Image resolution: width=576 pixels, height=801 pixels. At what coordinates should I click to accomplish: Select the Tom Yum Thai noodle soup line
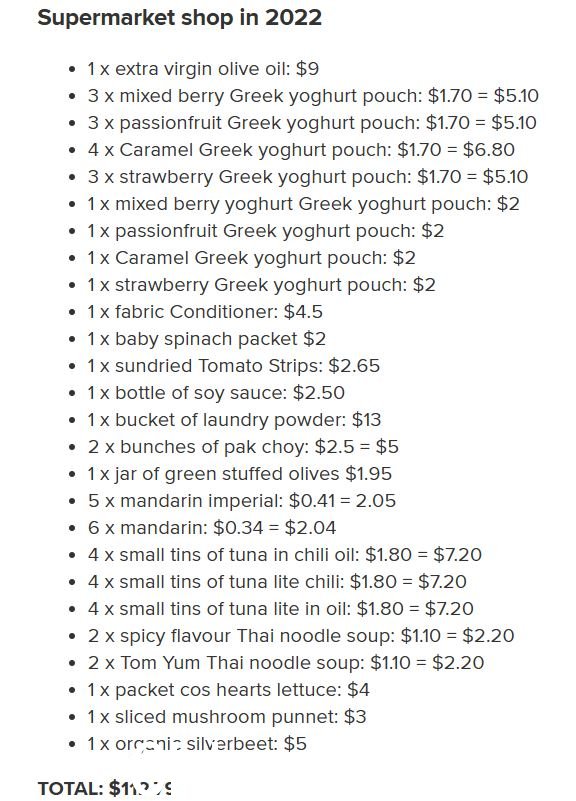coord(285,664)
